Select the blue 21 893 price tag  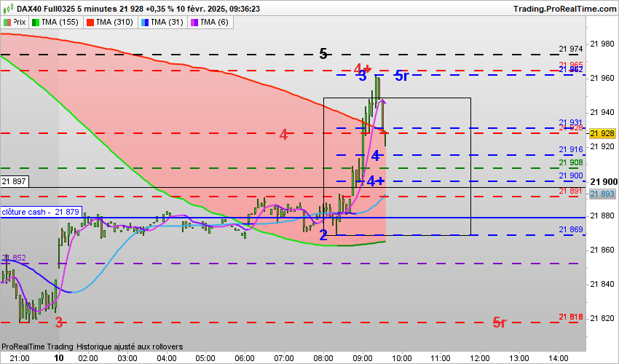point(602,194)
